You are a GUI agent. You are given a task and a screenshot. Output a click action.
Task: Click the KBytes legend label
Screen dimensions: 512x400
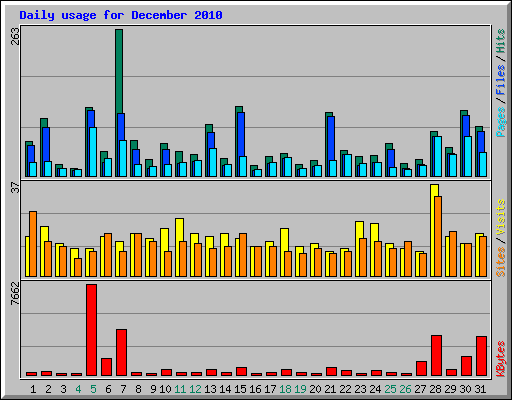(501, 359)
